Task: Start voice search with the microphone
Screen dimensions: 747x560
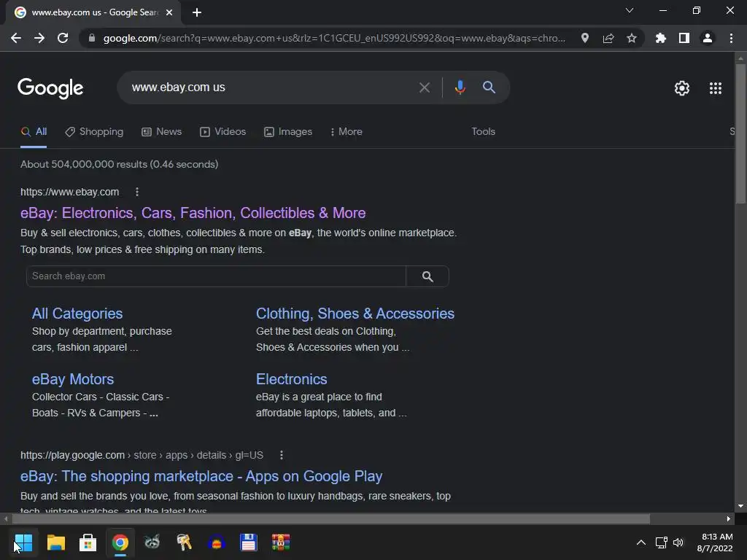Action: point(460,87)
